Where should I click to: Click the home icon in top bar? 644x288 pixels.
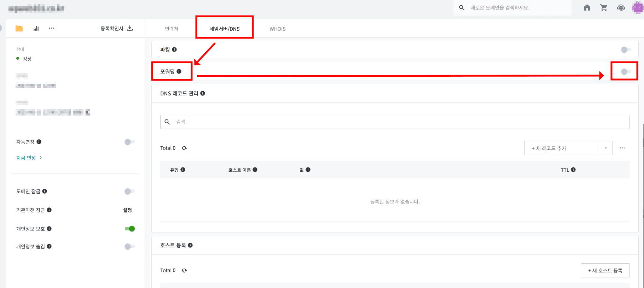587,8
